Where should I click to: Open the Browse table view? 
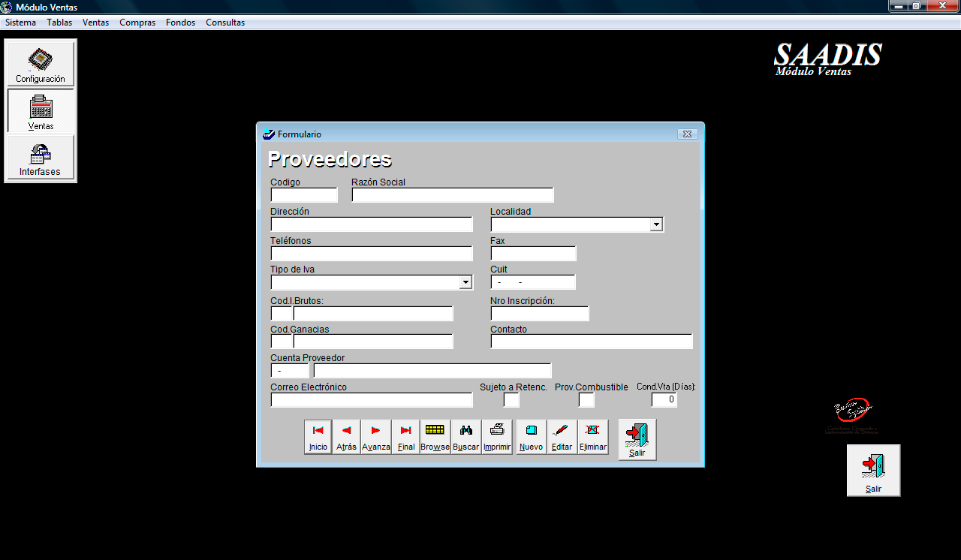click(435, 437)
